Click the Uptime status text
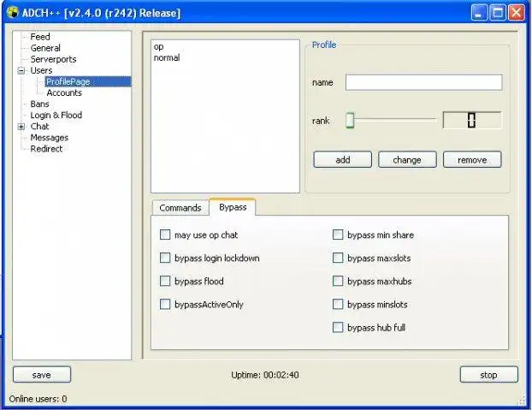 (264, 375)
